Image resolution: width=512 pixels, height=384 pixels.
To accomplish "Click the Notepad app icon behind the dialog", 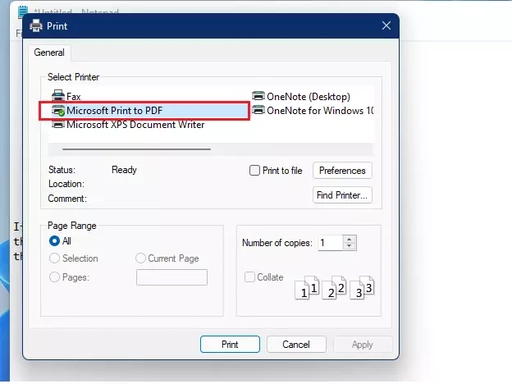I will 23,12.
